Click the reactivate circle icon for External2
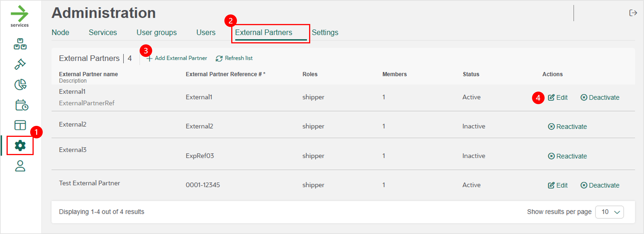Screen dimensions: 644x234 (551, 126)
